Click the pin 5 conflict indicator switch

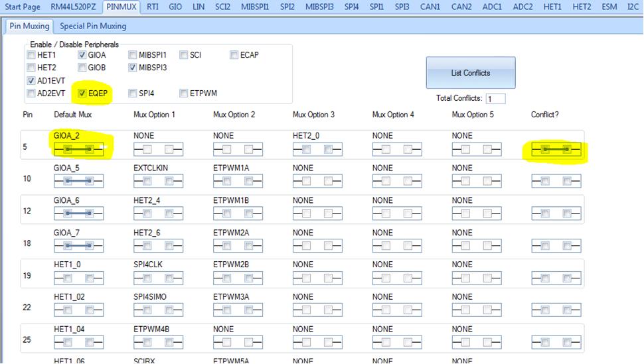556,149
